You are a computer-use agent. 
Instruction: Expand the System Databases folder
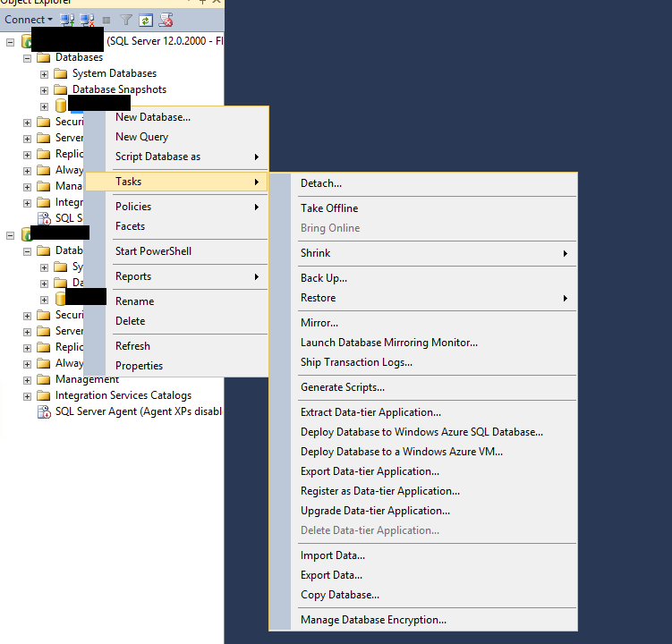pos(44,74)
